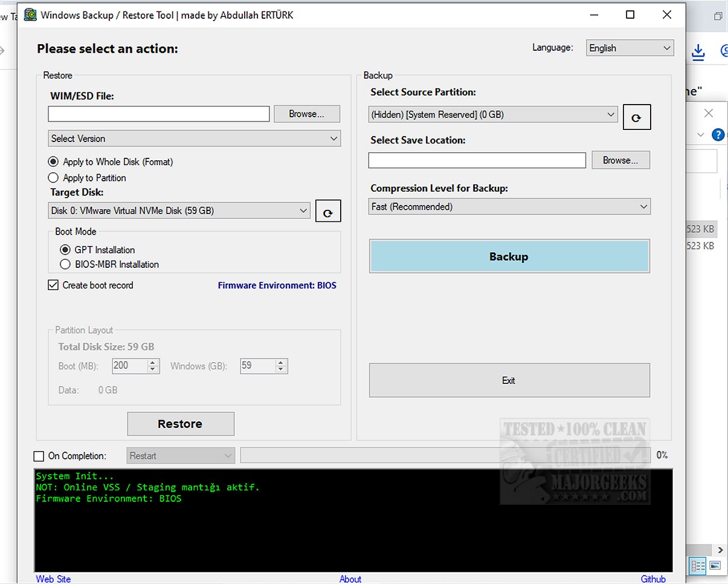Open help icon in background window
Image resolution: width=728 pixels, height=584 pixels.
coord(718,135)
